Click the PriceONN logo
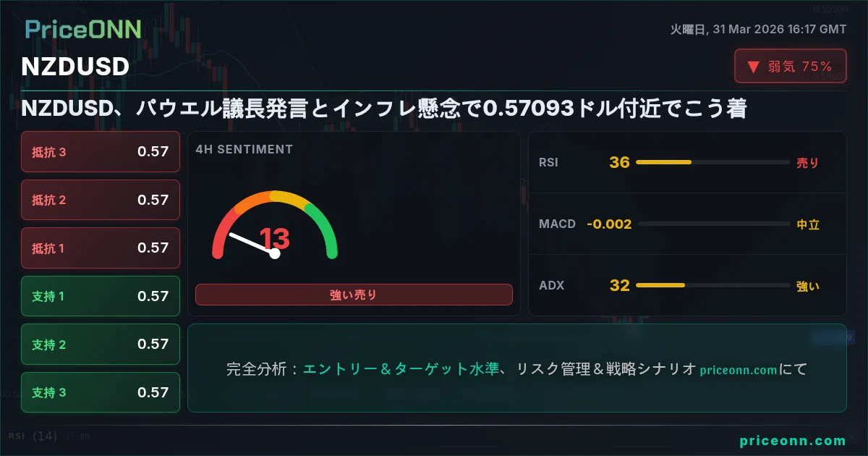This screenshot has width=868, height=456. [x=83, y=29]
